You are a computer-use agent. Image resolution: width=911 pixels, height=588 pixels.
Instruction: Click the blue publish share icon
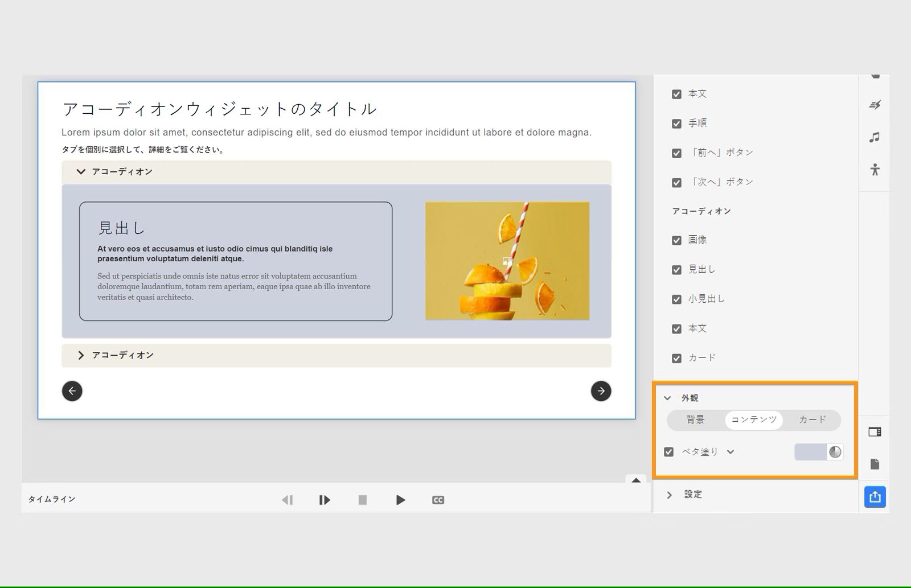coord(875,497)
